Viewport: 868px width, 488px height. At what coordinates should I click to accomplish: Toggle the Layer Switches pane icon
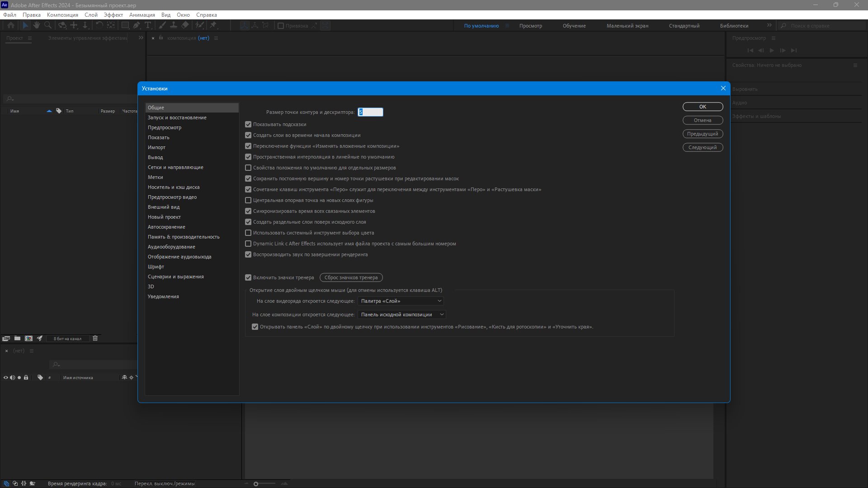(x=6, y=483)
